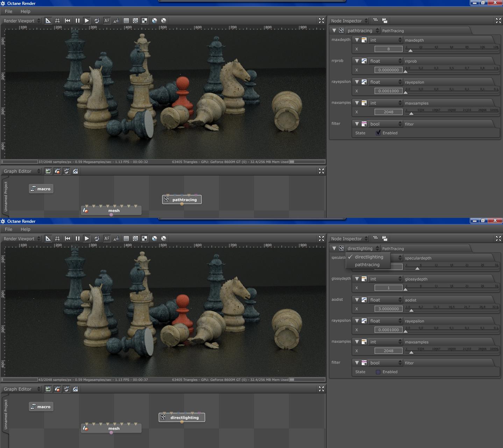Maximize the upper Render Viewport panel
This screenshot has height=448, width=503.
321,21
